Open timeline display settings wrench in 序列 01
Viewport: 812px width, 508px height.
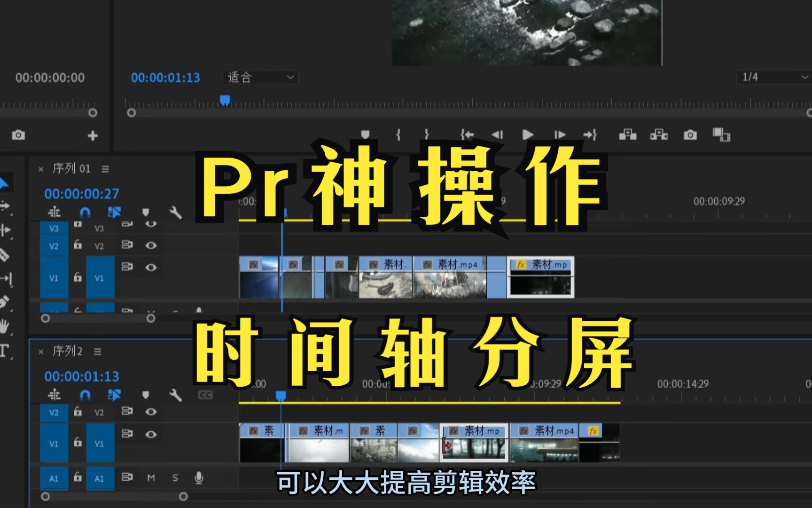(x=175, y=213)
